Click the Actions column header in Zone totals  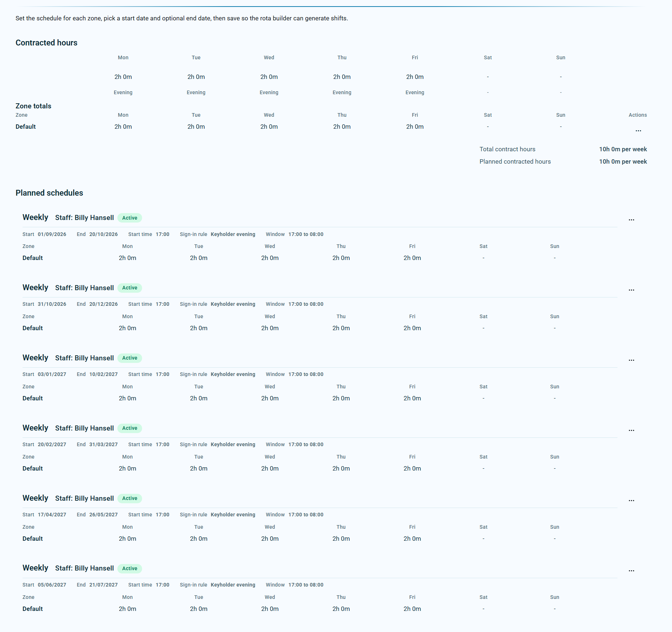pyautogui.click(x=637, y=115)
